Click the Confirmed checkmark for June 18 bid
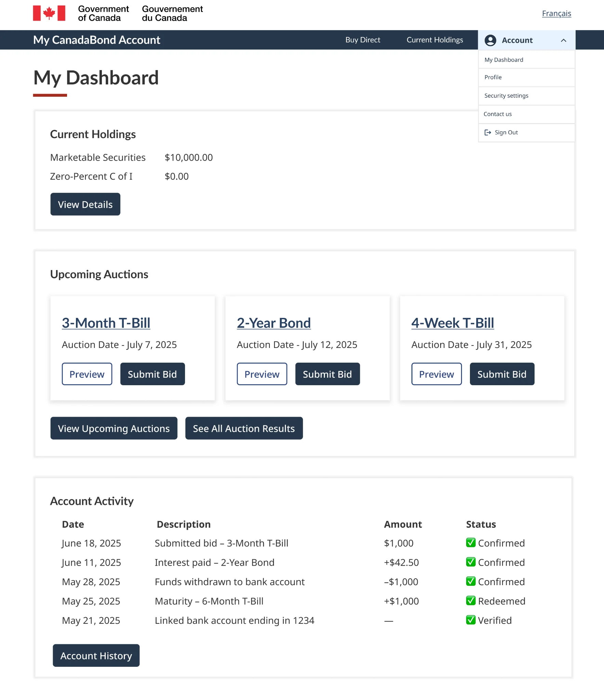This screenshot has height=700, width=604. [471, 543]
